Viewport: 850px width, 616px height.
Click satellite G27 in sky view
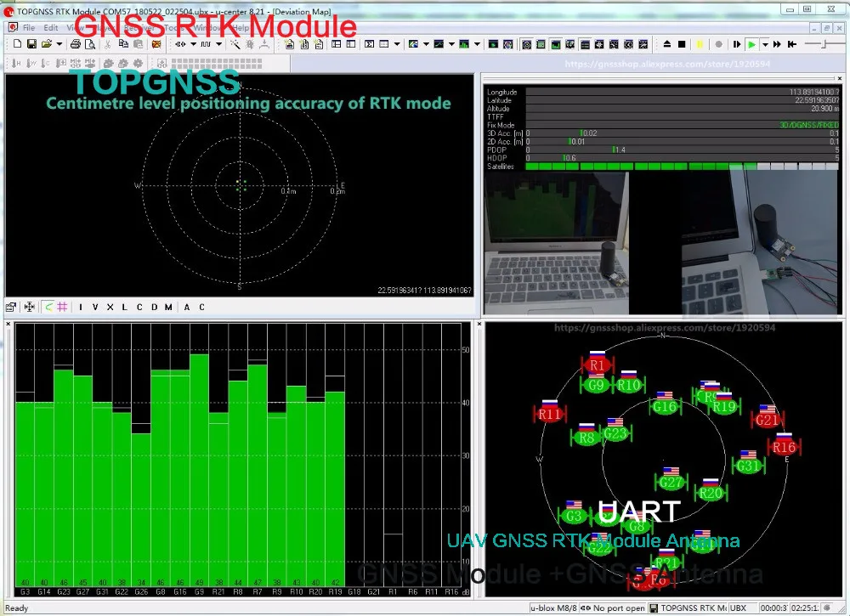pos(671,482)
